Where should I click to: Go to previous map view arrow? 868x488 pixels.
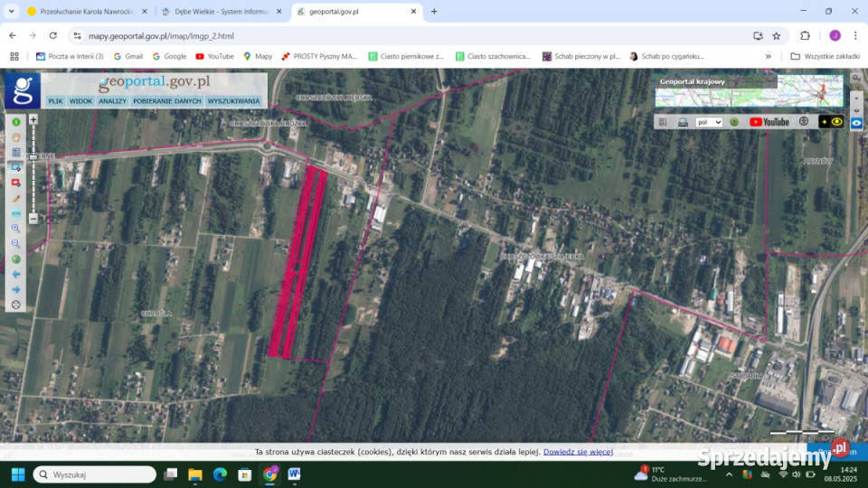tap(15, 275)
